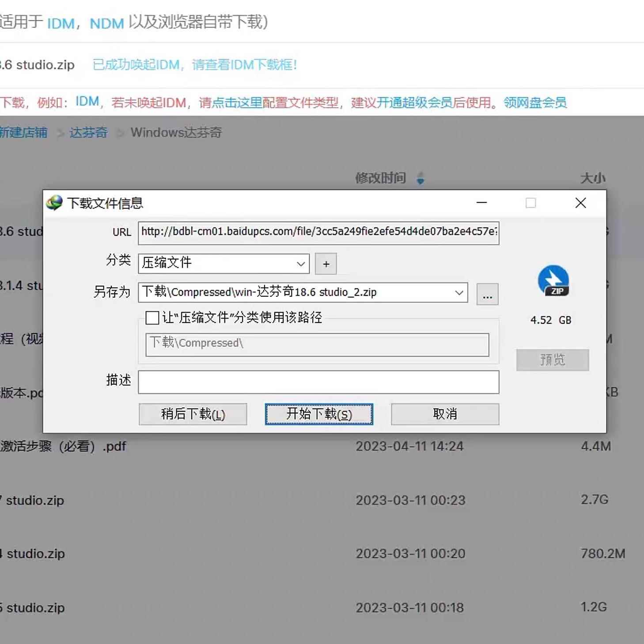This screenshot has height=644, width=644.
Task: Focus the URL input field
Action: tap(318, 233)
